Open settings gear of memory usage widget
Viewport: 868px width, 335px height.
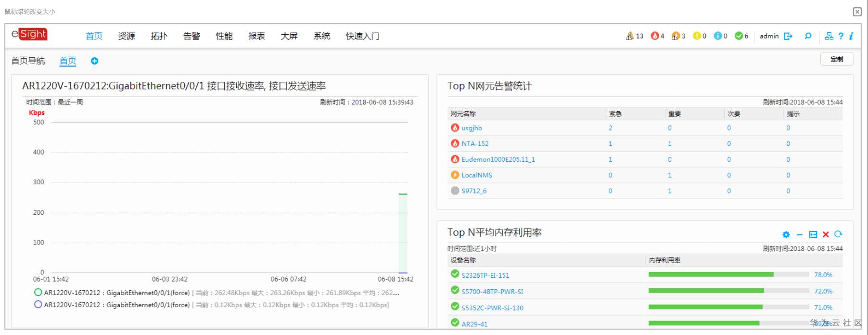[786, 234]
